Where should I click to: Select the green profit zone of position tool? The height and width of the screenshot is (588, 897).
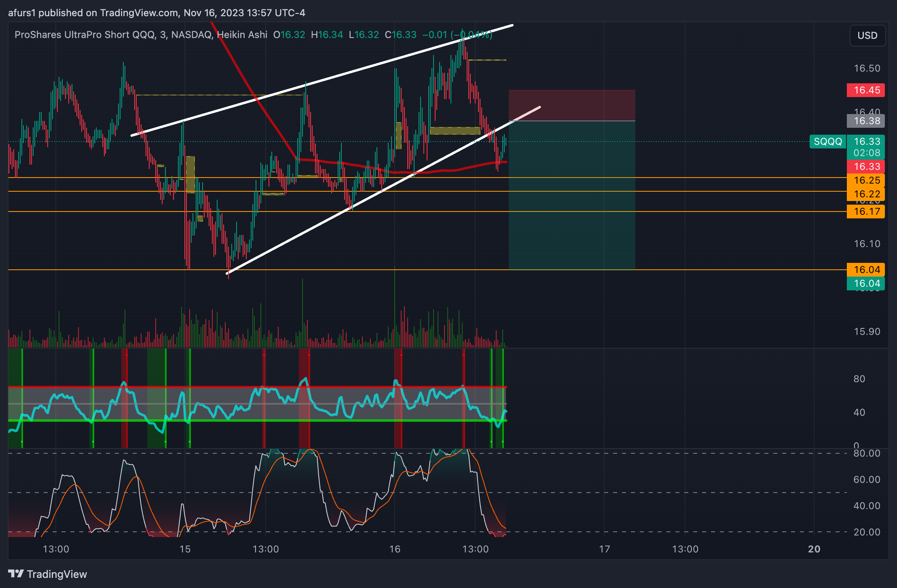tap(572, 195)
